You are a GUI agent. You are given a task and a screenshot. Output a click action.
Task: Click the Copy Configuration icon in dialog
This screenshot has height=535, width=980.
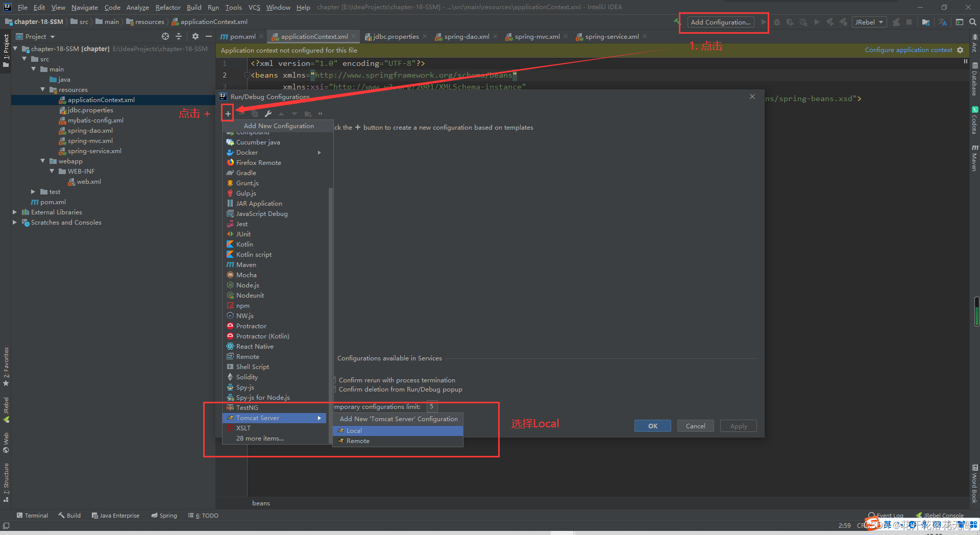[255, 113]
